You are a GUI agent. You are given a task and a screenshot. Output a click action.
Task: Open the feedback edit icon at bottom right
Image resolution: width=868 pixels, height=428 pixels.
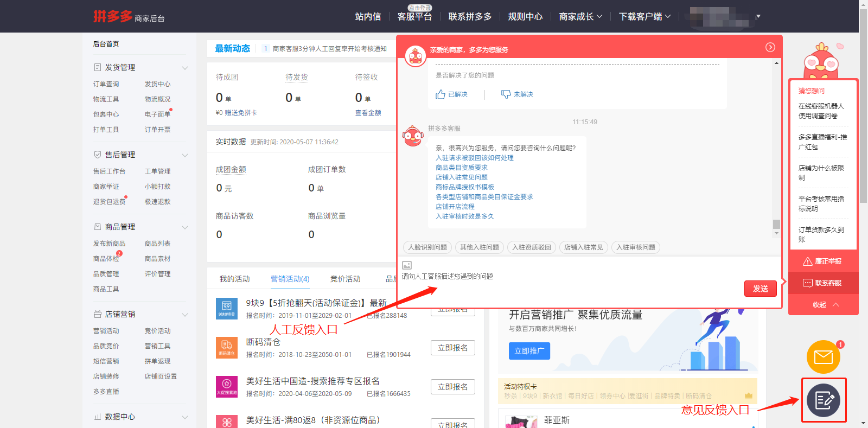click(x=824, y=400)
